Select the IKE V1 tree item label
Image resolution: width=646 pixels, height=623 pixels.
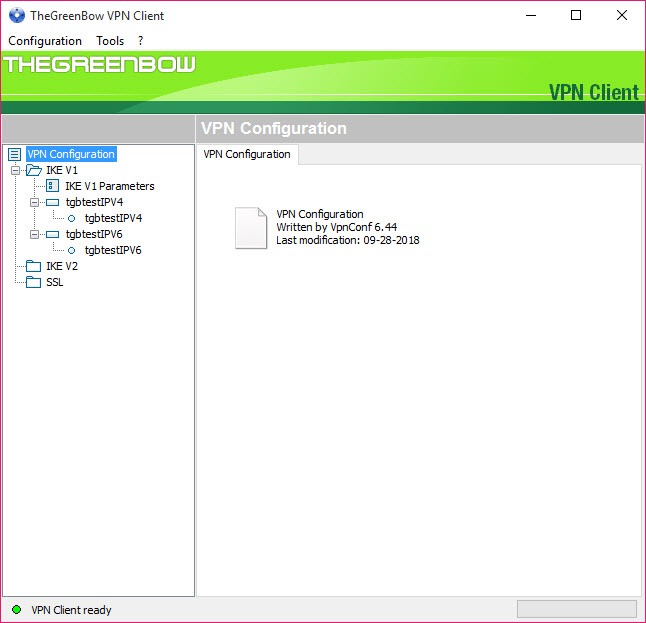point(62,170)
